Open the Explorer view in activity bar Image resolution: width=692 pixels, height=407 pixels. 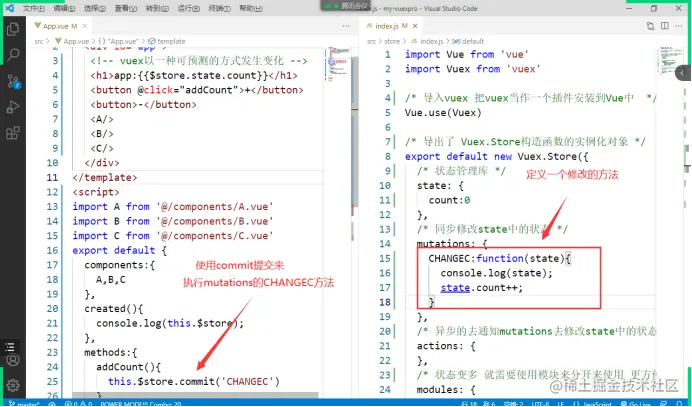point(13,29)
